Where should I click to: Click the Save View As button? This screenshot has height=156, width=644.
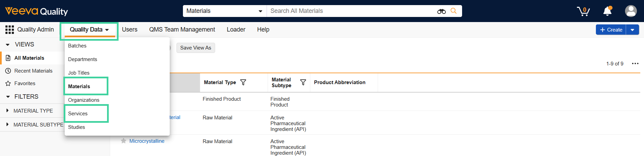[195, 48]
